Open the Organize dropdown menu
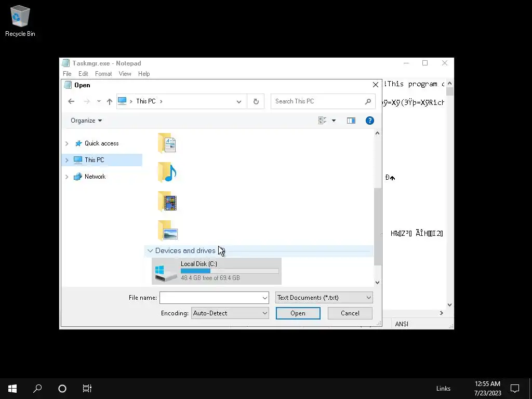 coord(86,121)
